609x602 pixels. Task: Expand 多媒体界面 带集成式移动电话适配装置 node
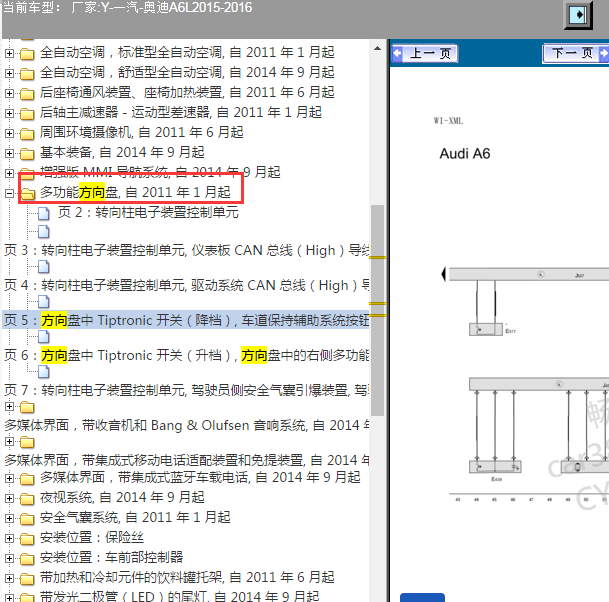click(9, 442)
